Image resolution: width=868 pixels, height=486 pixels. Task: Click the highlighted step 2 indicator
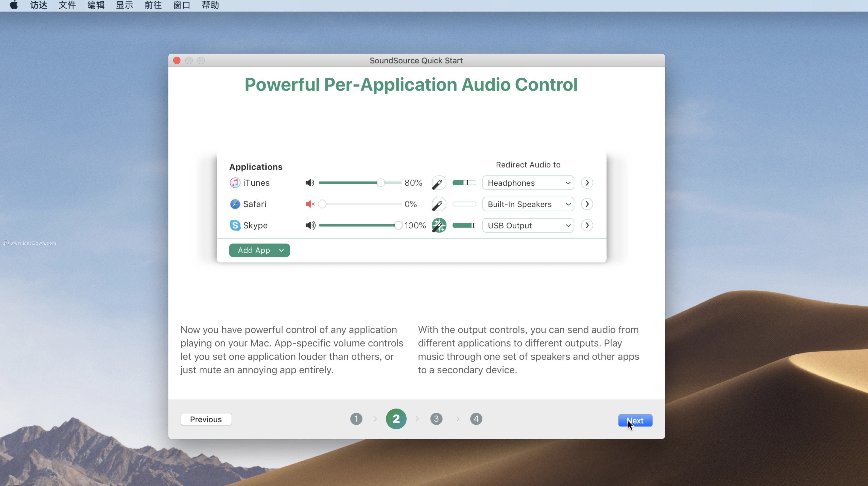396,419
